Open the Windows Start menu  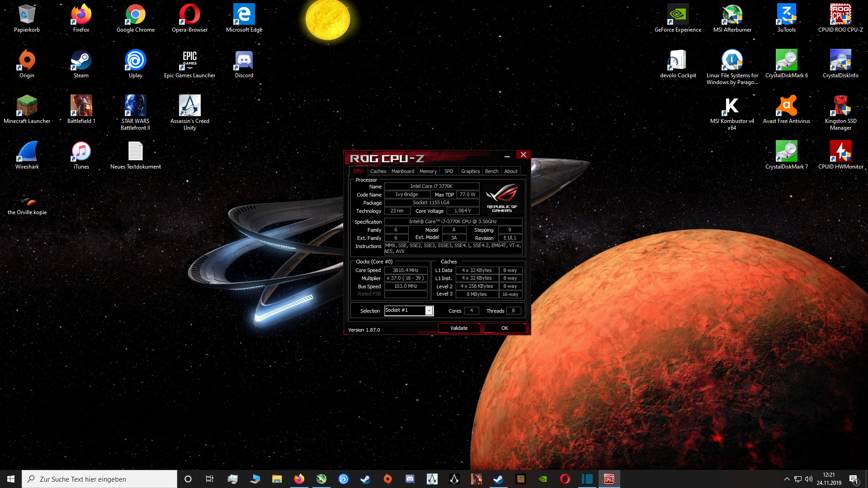click(11, 479)
